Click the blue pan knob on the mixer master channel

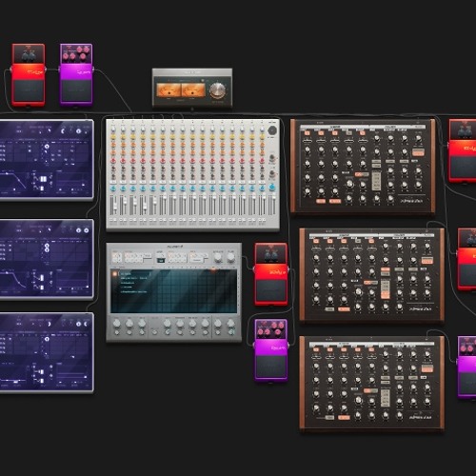[272, 188]
